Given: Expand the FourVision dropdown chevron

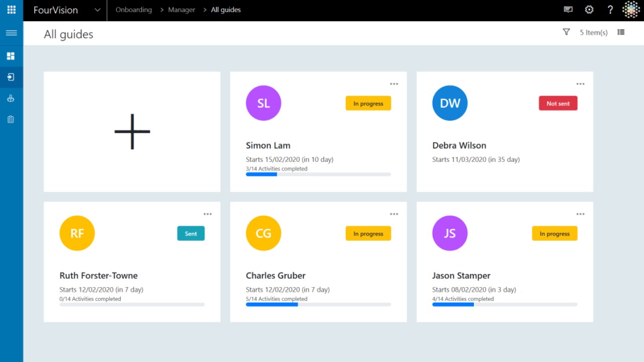Looking at the screenshot, I should (98, 10).
